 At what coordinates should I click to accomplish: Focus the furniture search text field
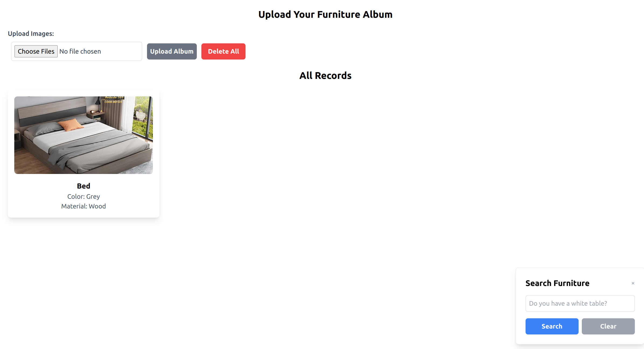click(580, 303)
